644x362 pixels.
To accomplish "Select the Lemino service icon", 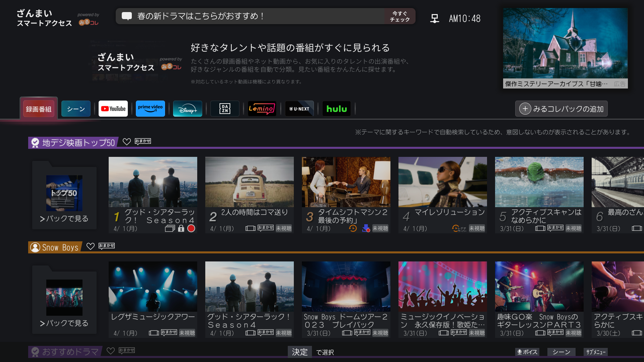I will click(x=262, y=108).
